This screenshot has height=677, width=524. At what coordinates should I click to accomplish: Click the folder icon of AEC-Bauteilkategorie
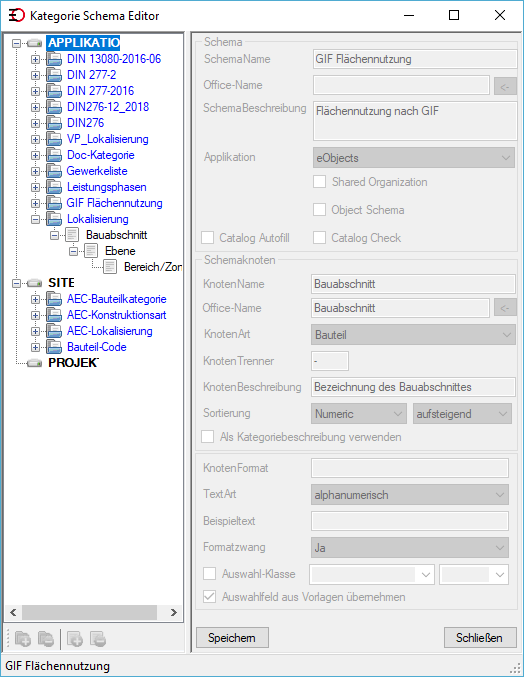pyautogui.click(x=54, y=299)
